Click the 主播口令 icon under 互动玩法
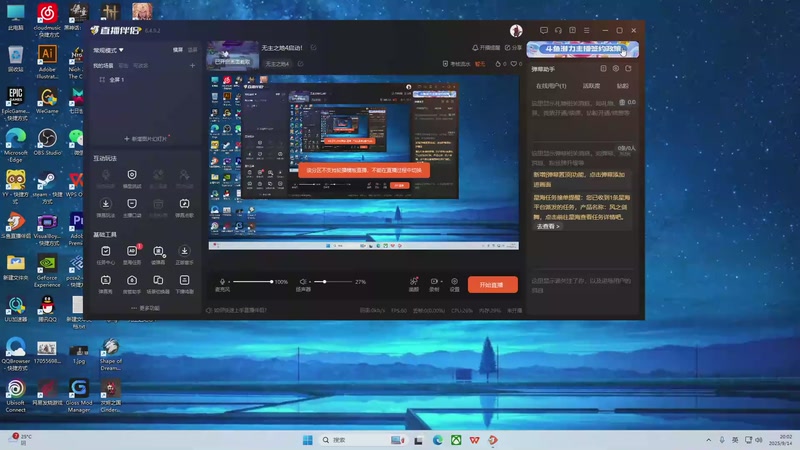800x450 pixels. (x=132, y=204)
